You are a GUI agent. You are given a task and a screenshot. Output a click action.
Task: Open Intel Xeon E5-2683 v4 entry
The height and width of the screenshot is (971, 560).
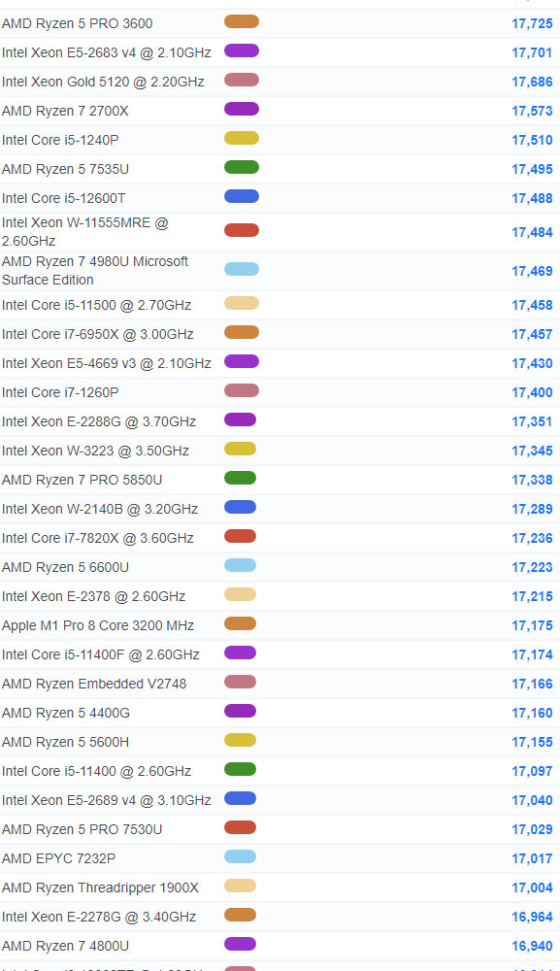pyautogui.click(x=107, y=52)
